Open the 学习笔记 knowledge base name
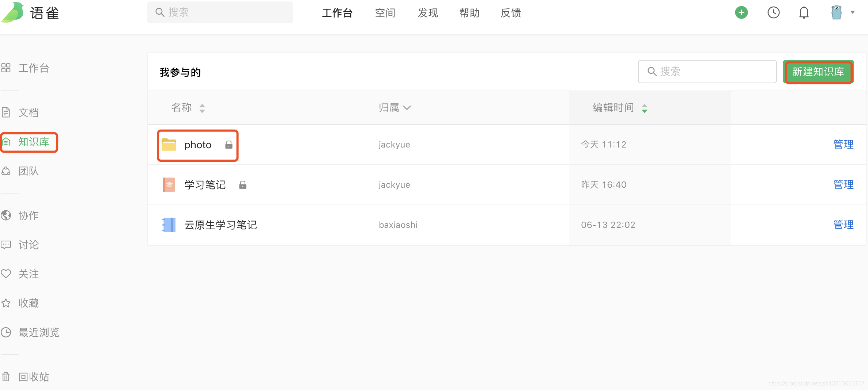 (205, 185)
